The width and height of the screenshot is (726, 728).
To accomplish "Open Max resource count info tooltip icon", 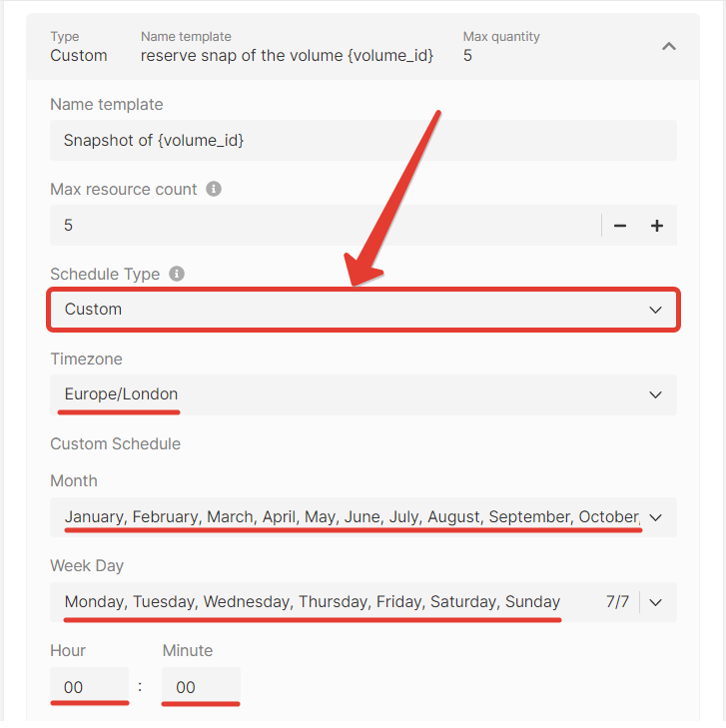I will click(x=214, y=189).
